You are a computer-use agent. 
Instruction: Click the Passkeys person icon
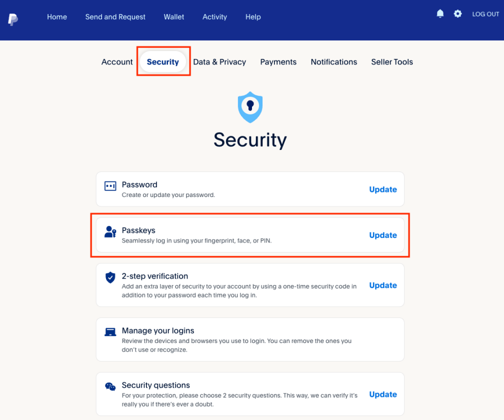[109, 231]
